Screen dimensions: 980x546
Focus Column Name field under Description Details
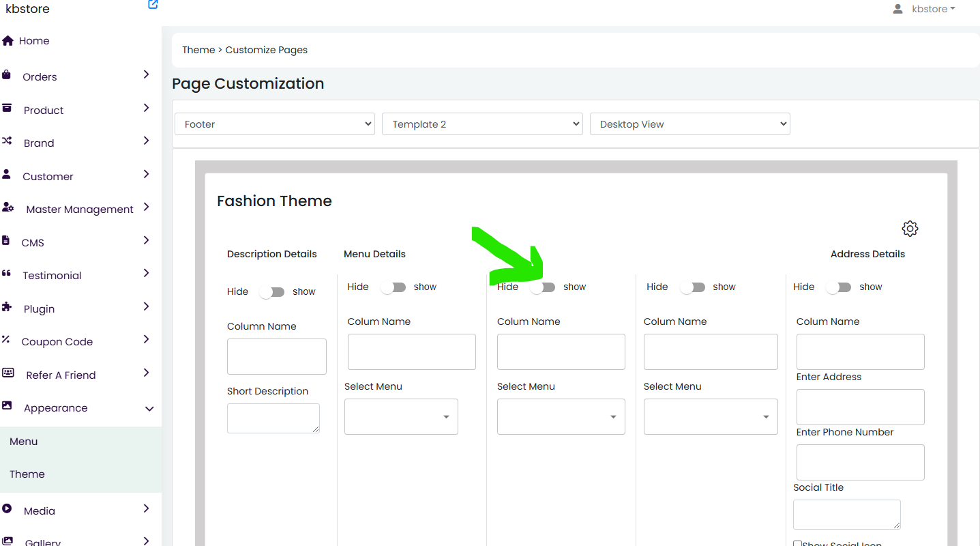click(277, 357)
